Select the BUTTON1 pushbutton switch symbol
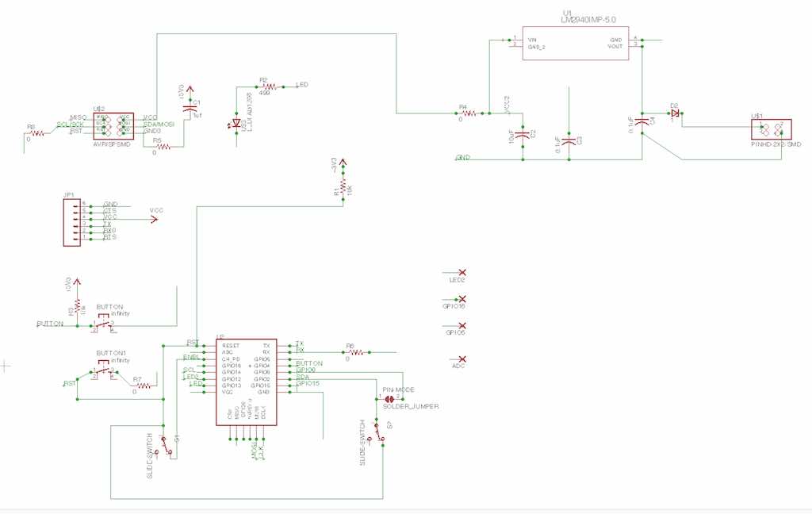Image resolution: width=812 pixels, height=514 pixels. click(104, 370)
